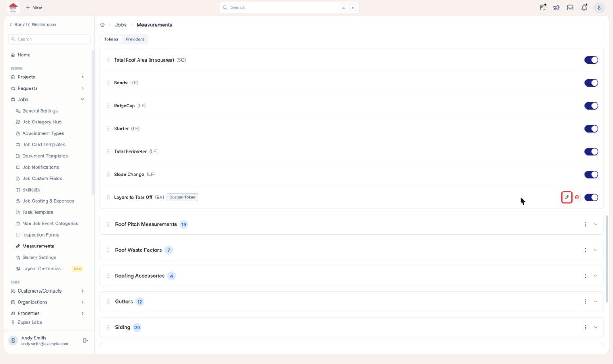Expand the Roofing Accessories section
This screenshot has width=613, height=364.
(596, 276)
